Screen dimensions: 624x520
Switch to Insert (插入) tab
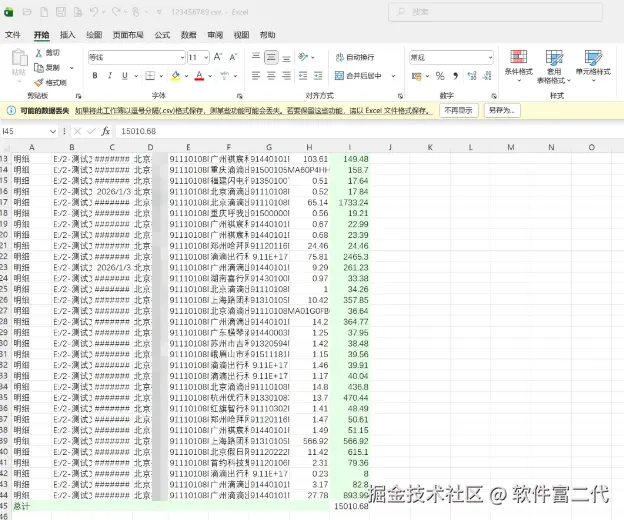pos(67,35)
